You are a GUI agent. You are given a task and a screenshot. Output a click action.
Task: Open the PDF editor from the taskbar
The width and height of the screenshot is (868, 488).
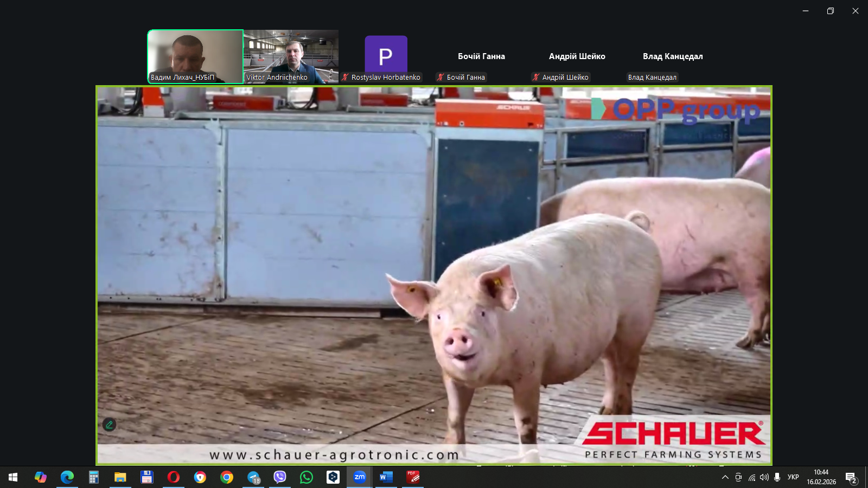coord(413,477)
